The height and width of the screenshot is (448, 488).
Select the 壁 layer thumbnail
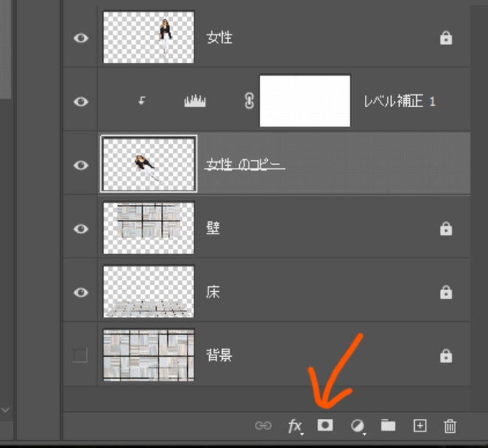pyautogui.click(x=149, y=229)
